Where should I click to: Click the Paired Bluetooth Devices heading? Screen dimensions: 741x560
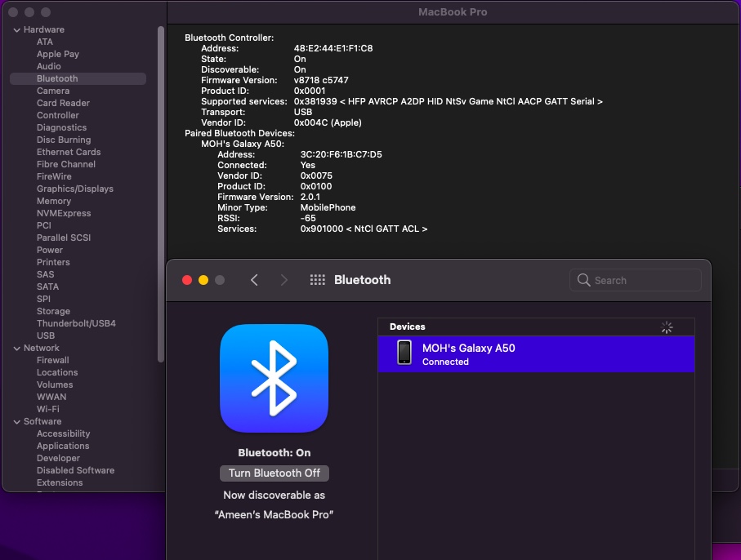pos(239,134)
